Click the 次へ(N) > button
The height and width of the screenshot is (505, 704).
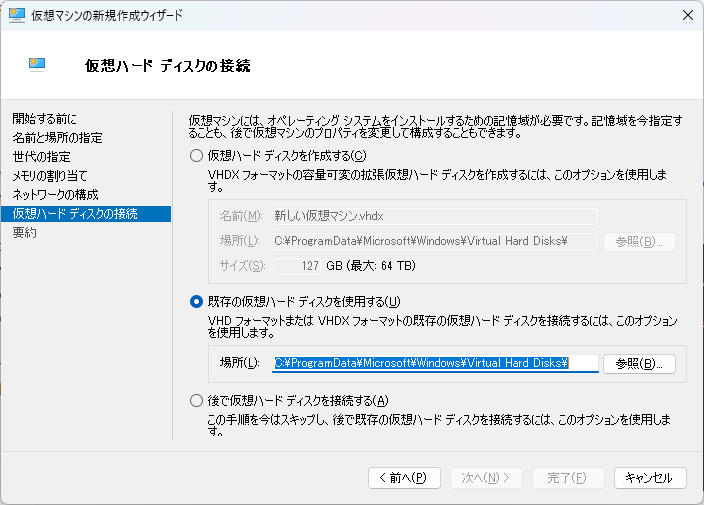486,478
